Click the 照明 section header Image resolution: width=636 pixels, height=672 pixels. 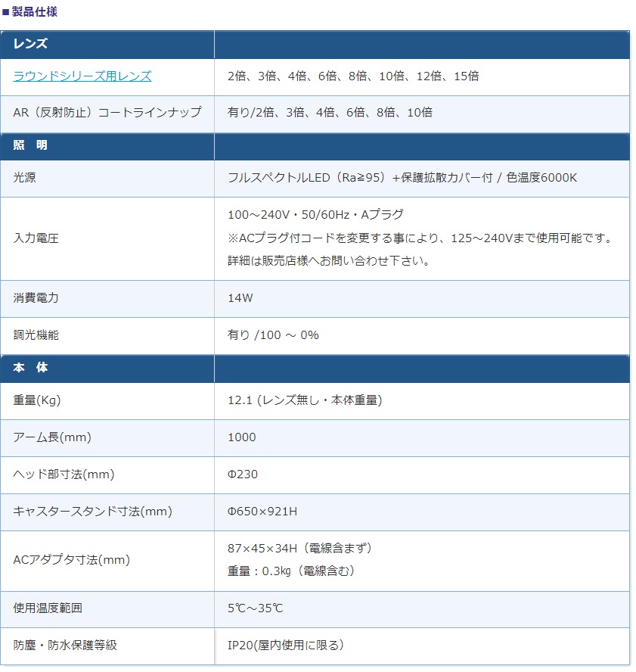click(x=30, y=145)
